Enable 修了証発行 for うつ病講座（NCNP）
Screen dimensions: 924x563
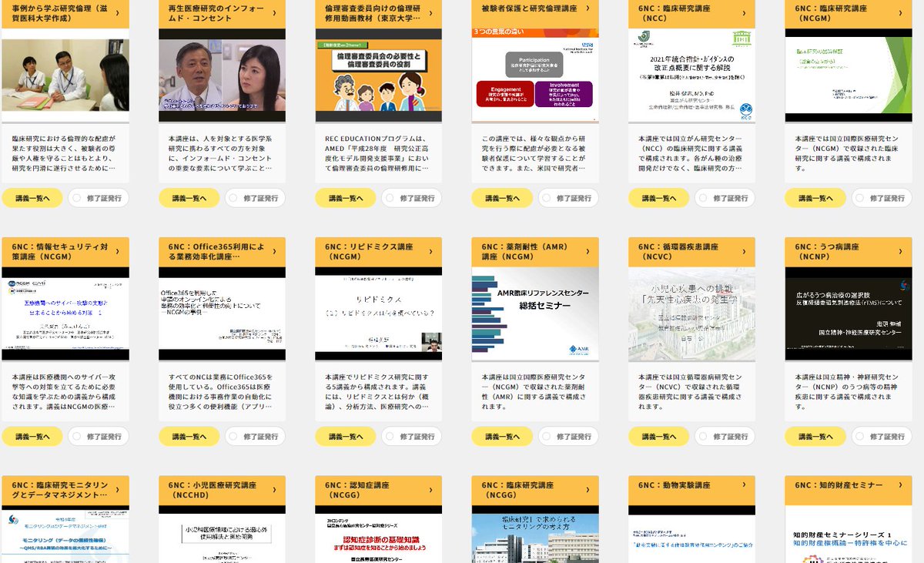click(881, 437)
